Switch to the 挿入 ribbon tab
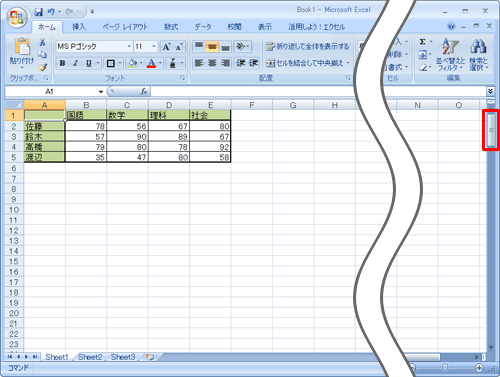This screenshot has width=500, height=377. (79, 27)
